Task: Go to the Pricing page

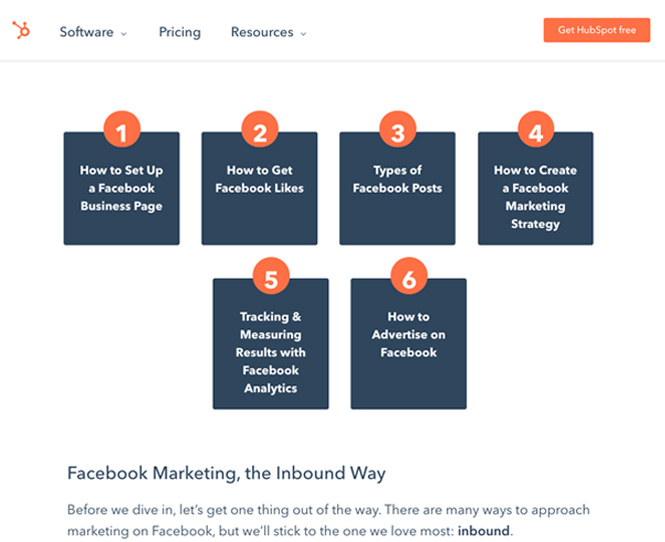Action: click(x=180, y=32)
